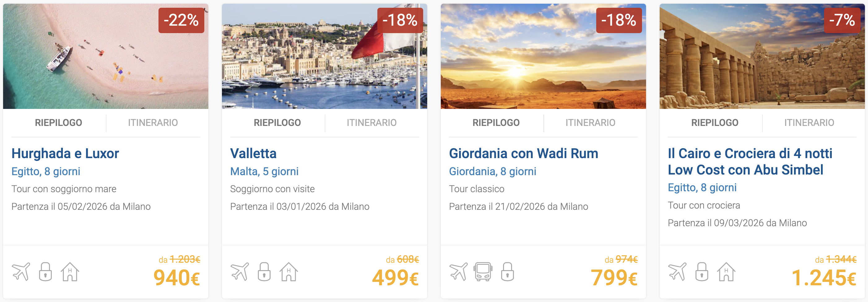Click the padlock icon on Giordania con Wadi Rum card

(x=507, y=271)
